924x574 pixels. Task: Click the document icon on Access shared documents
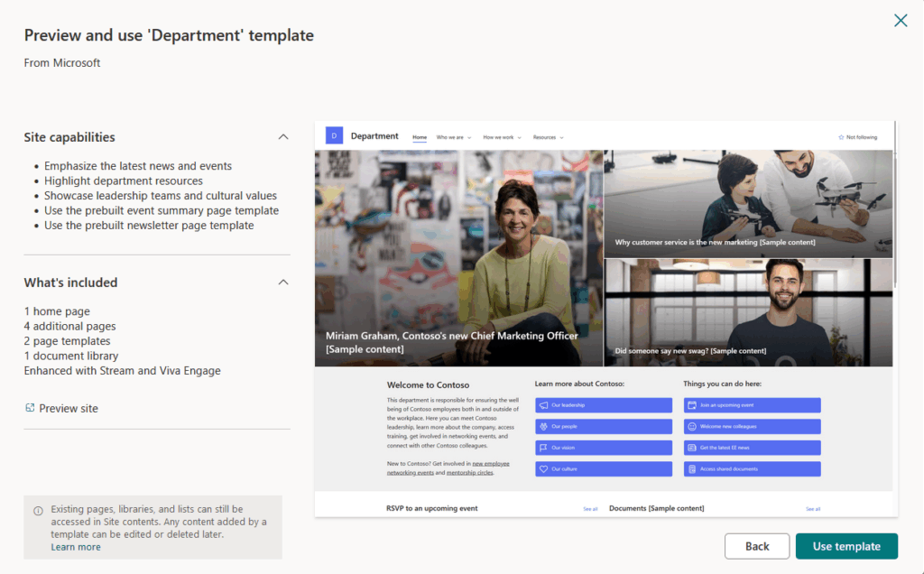coord(692,469)
